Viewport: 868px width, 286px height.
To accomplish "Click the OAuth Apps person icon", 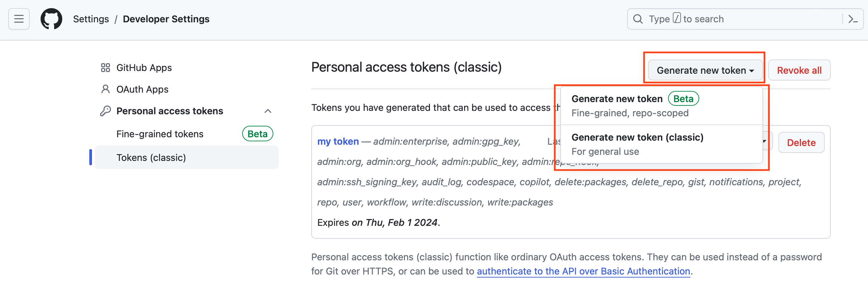I will click(x=105, y=89).
